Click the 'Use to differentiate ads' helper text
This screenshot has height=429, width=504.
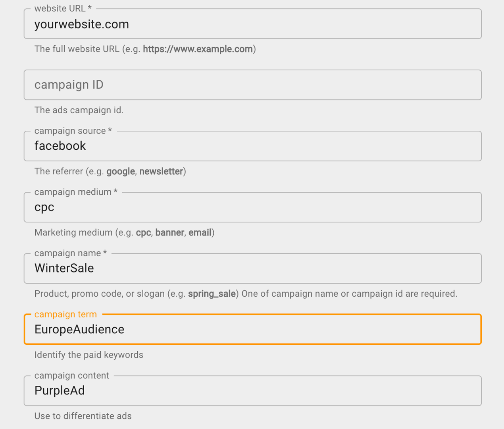tap(83, 416)
